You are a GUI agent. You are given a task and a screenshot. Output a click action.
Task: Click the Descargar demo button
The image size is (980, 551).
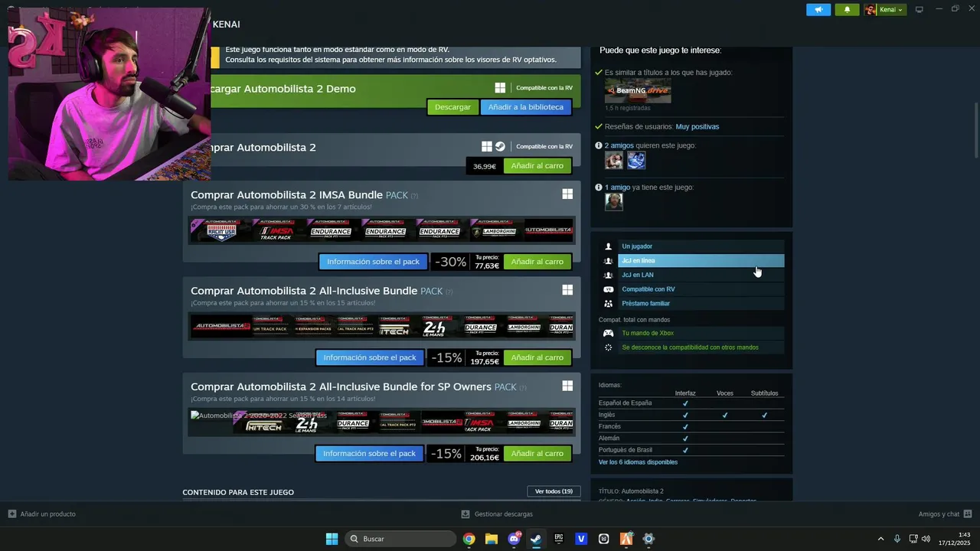pyautogui.click(x=452, y=107)
